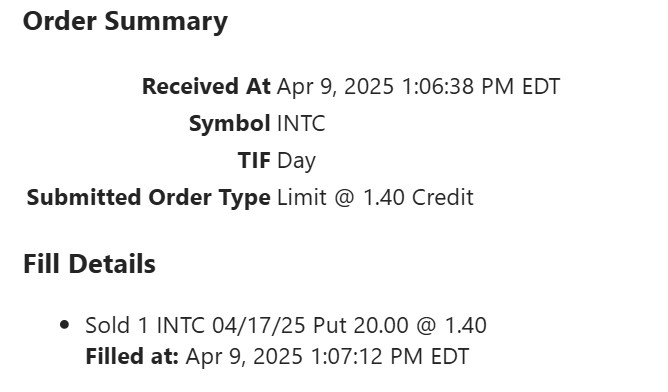Viewport: 668px width, 392px height.
Task: Click the bullet point before the fill entry
Action: [65, 325]
